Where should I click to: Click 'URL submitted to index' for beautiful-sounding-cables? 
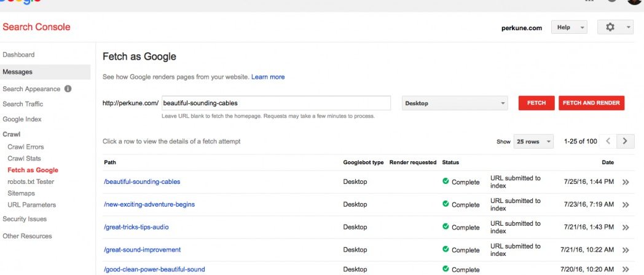pyautogui.click(x=516, y=182)
